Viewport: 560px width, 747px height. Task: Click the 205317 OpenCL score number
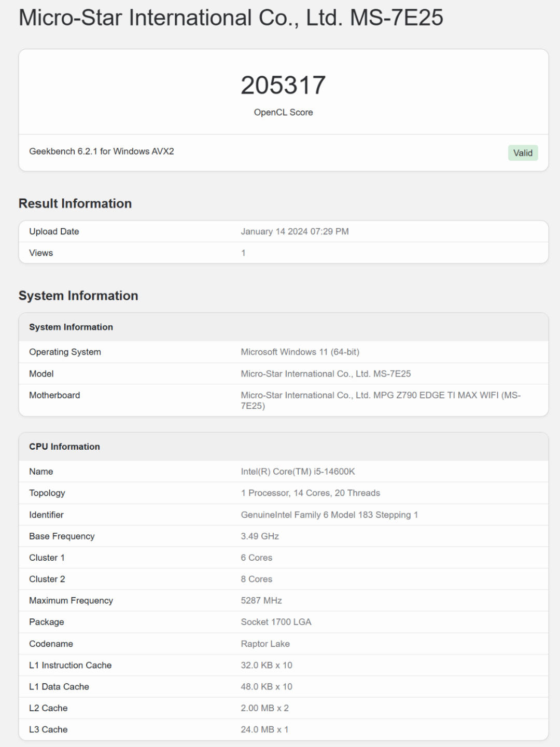click(x=283, y=85)
